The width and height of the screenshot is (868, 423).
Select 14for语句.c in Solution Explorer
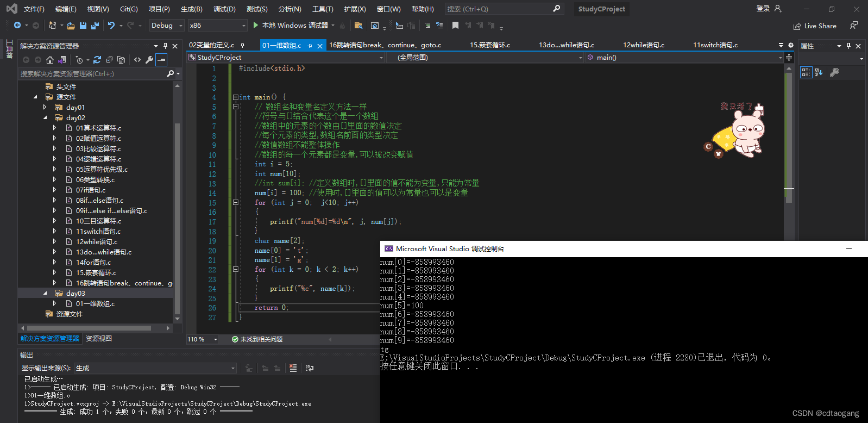pos(93,263)
